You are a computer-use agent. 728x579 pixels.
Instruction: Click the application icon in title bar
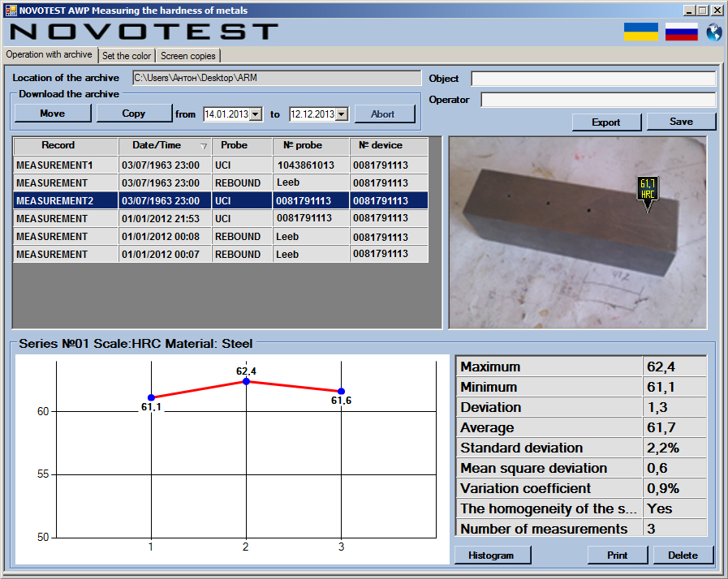tap(10, 11)
